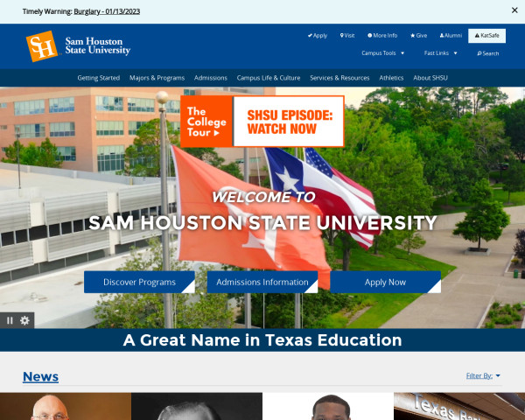
Task: Open the Majors & Programs menu
Action: [157, 78]
